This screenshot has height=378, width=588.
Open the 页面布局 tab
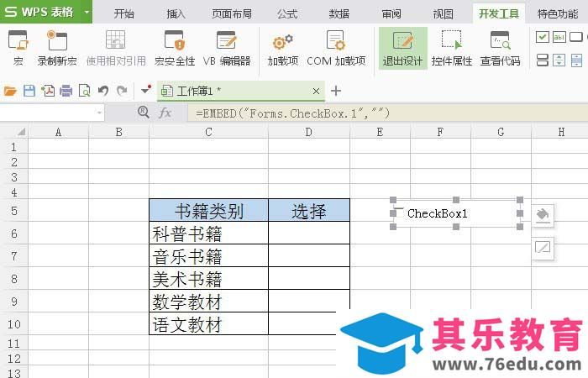click(x=232, y=14)
